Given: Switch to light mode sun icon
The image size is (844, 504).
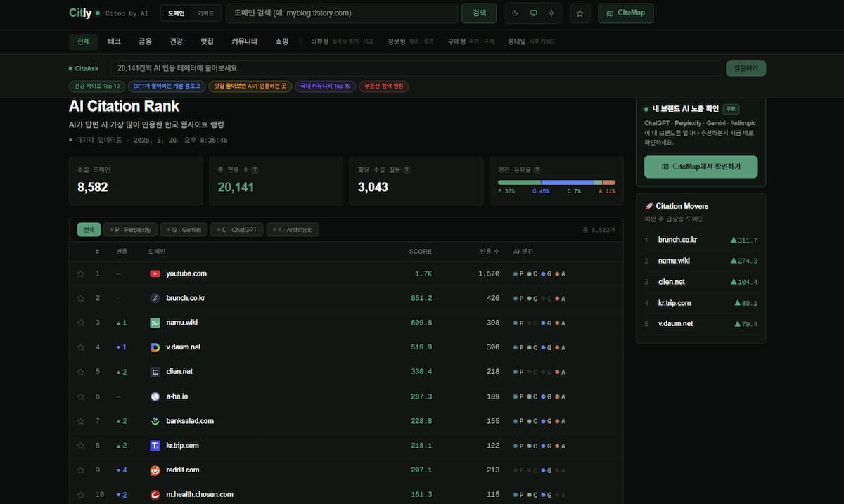Looking at the screenshot, I should [551, 13].
